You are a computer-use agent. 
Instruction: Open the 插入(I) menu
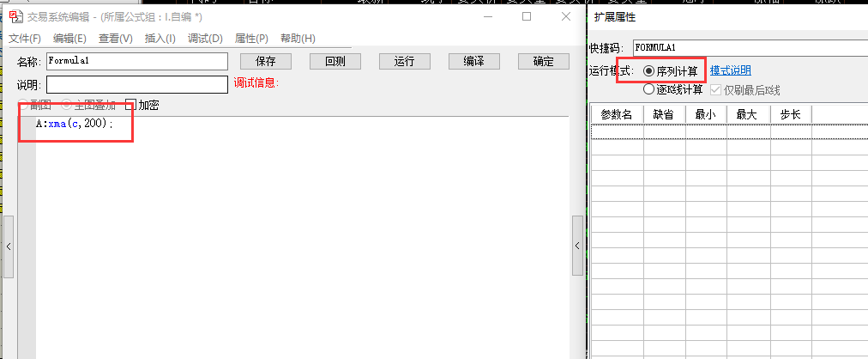(160, 39)
